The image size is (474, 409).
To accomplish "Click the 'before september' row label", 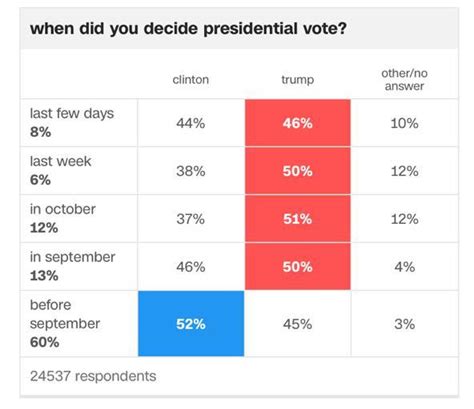I will [x=65, y=314].
